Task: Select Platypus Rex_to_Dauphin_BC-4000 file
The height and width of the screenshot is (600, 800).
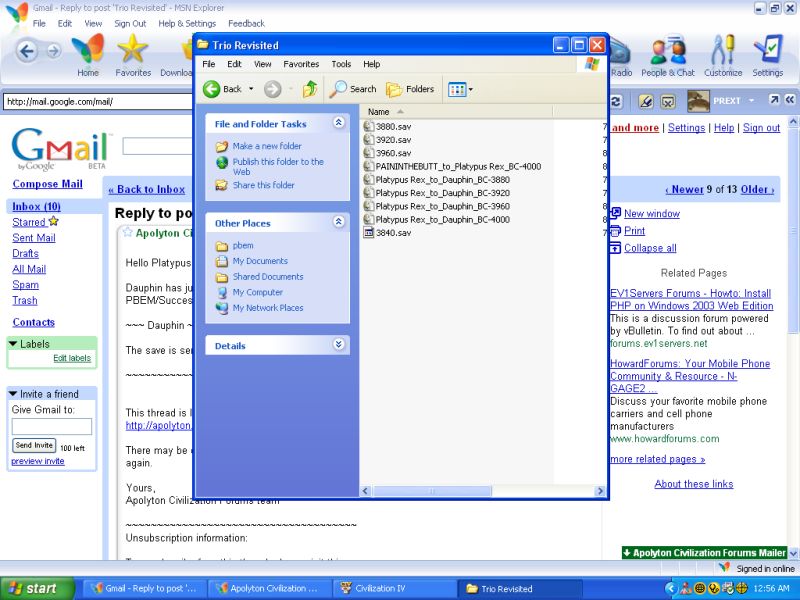Action: pos(437,219)
